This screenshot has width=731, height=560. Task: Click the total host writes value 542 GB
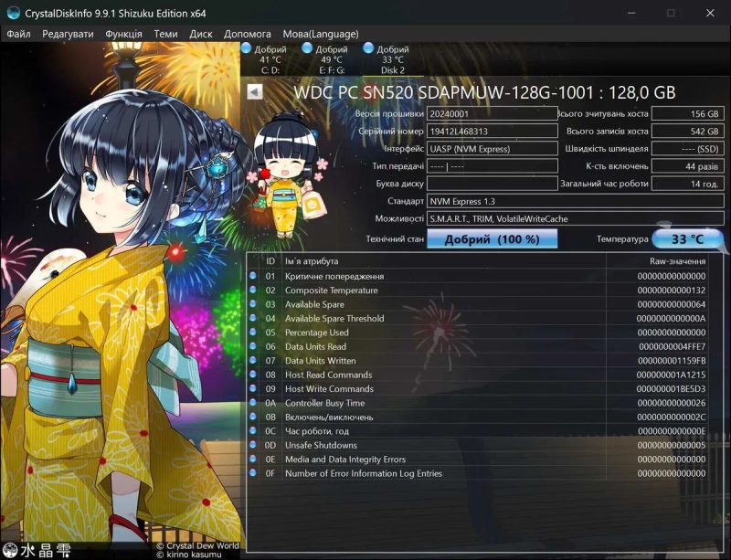(688, 132)
